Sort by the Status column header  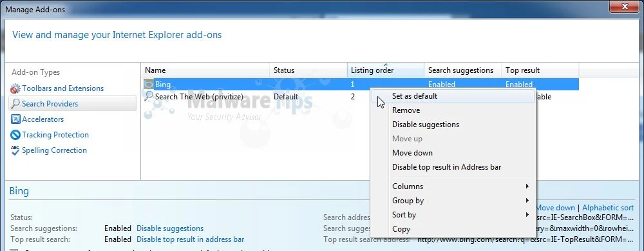(x=308, y=70)
